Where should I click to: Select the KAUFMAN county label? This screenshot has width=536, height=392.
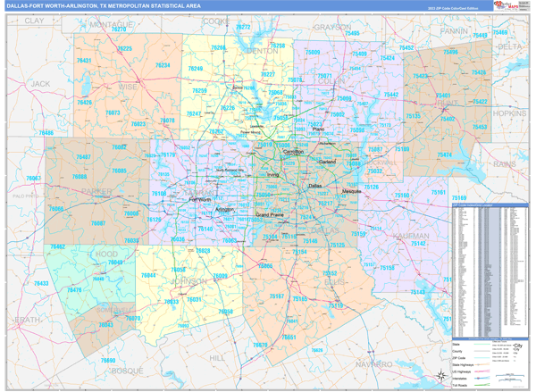[411, 236]
